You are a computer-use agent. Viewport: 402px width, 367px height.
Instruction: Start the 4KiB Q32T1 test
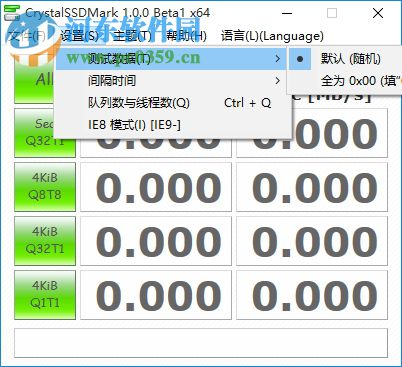[x=45, y=241]
